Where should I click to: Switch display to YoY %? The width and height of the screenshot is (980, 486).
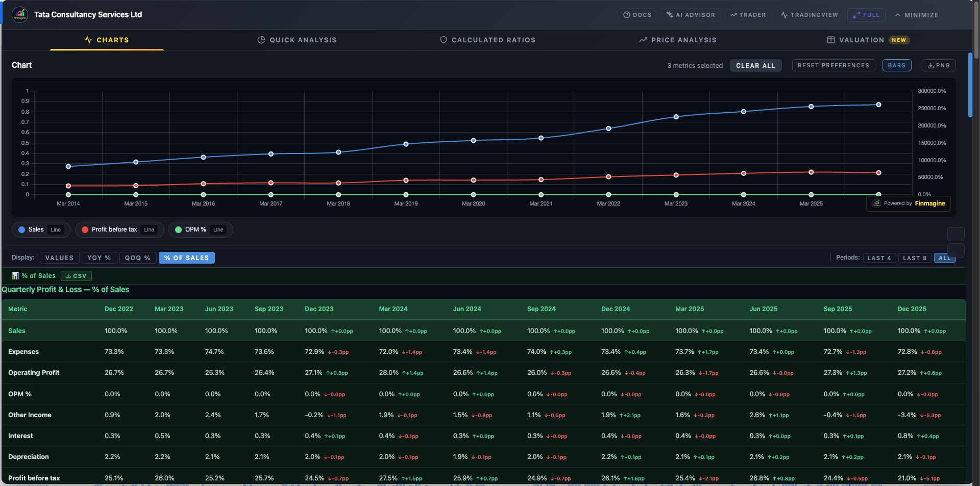click(x=99, y=258)
